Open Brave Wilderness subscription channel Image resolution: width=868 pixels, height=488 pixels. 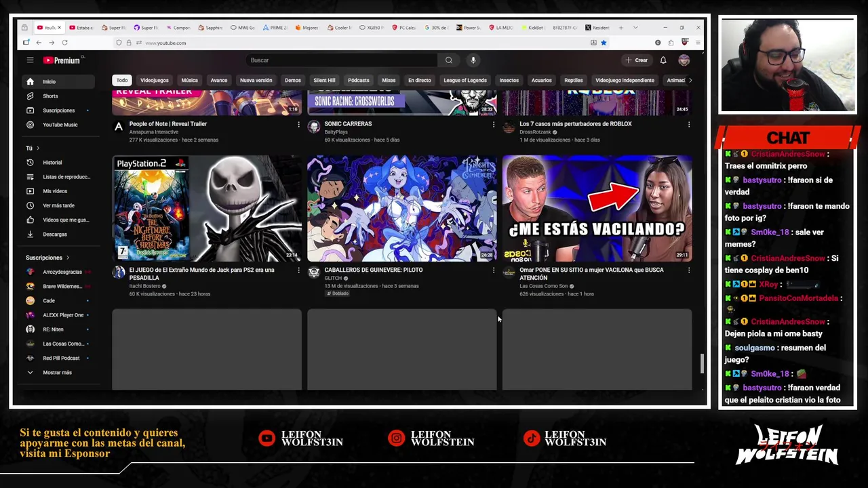pos(59,286)
